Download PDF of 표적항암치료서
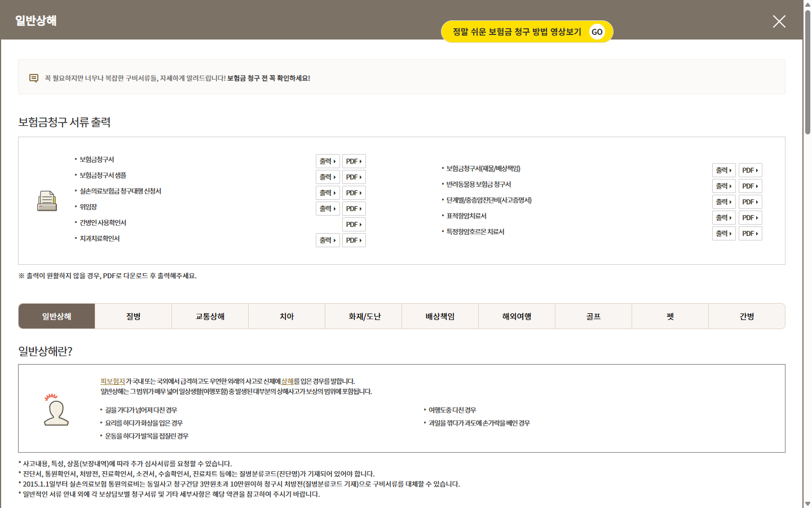Viewport: 812px width, 508px height. (750, 218)
